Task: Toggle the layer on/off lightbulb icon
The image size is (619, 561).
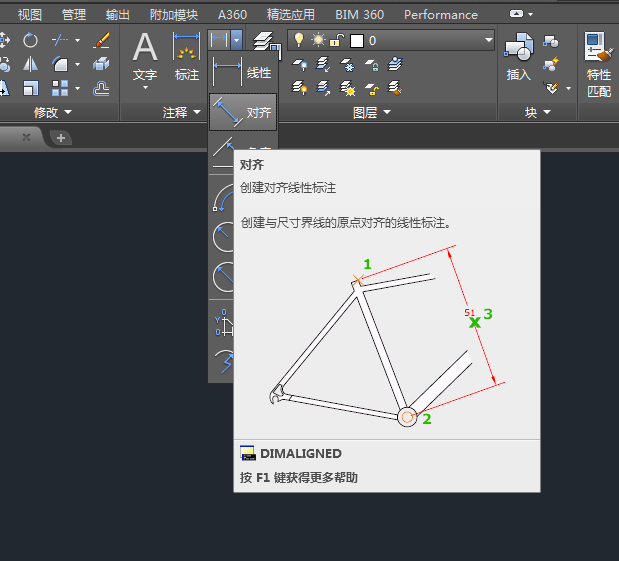Action: click(x=298, y=40)
